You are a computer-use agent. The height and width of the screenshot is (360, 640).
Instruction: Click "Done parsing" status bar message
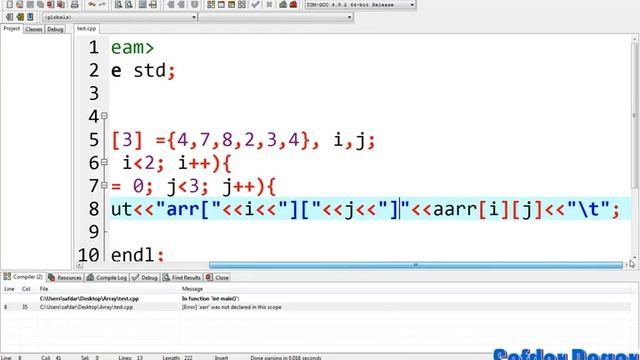click(286, 358)
